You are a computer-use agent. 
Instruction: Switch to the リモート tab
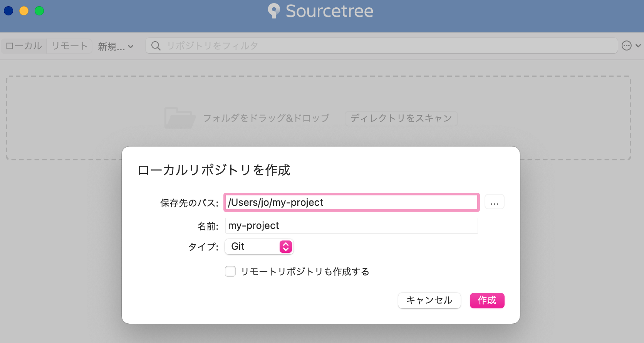pos(69,45)
